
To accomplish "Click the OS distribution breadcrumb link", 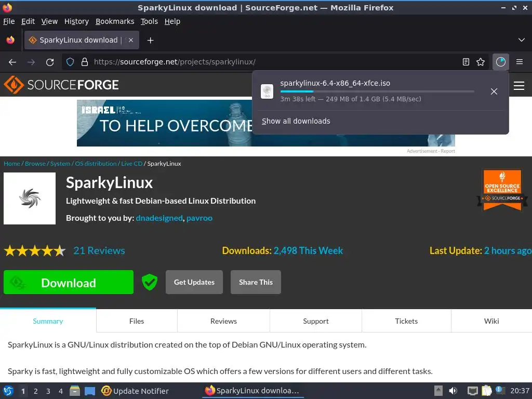I will (x=96, y=164).
